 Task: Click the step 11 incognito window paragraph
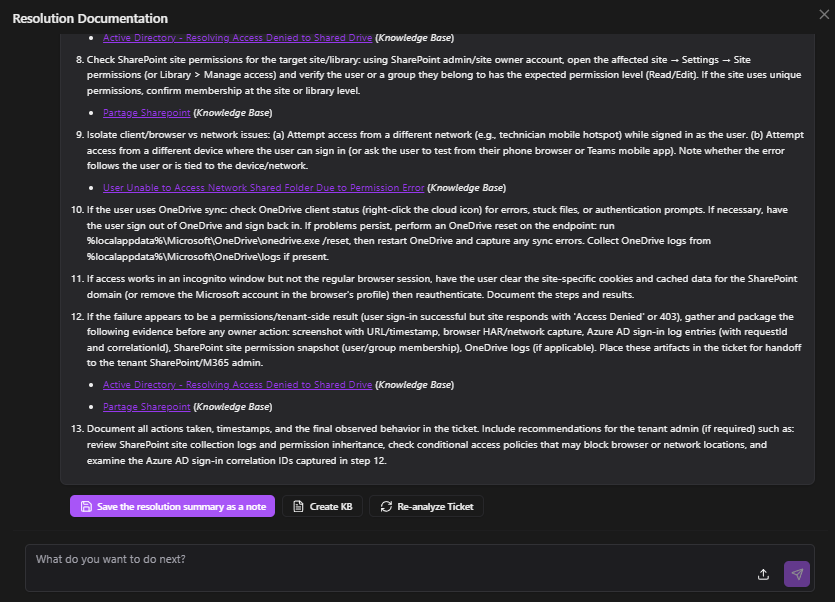pyautogui.click(x=440, y=286)
